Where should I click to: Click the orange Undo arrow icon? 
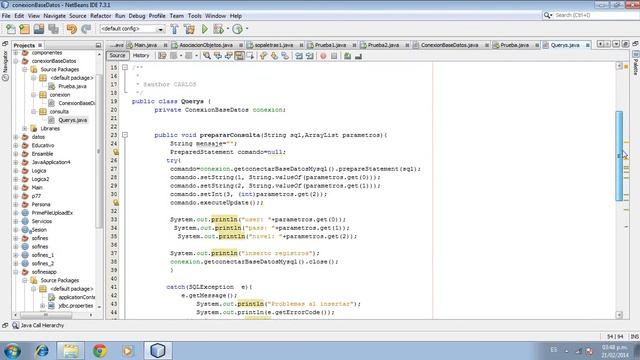(x=71, y=29)
